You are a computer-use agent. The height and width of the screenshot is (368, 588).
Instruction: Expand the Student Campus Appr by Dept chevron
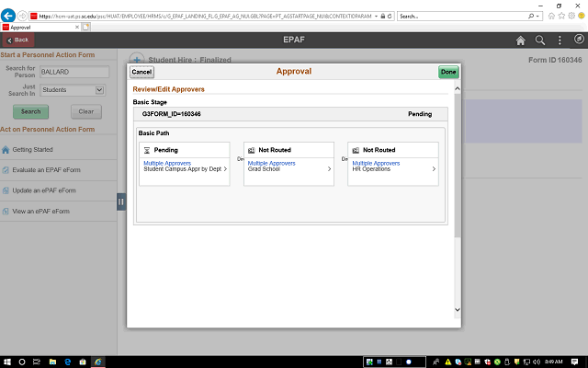(x=225, y=169)
